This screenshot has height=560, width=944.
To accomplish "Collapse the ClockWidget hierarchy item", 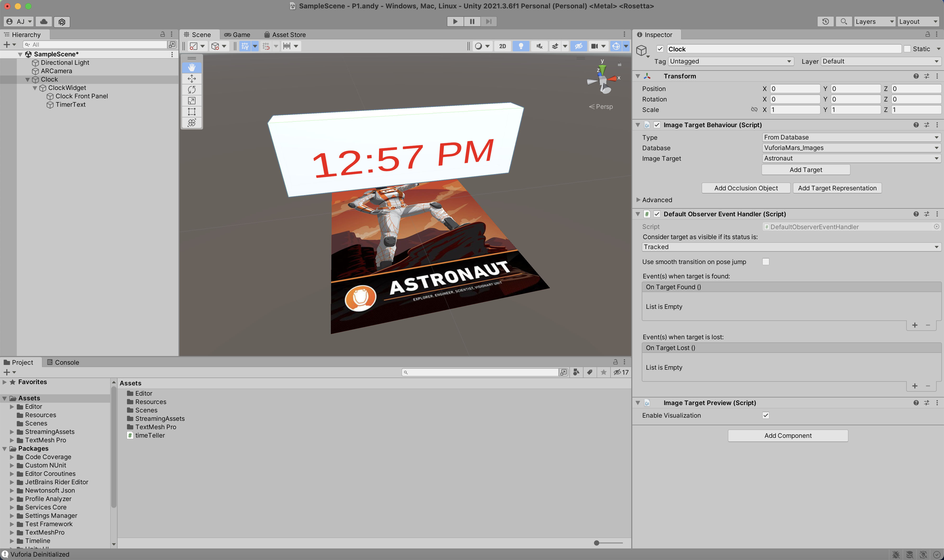I will (x=35, y=88).
